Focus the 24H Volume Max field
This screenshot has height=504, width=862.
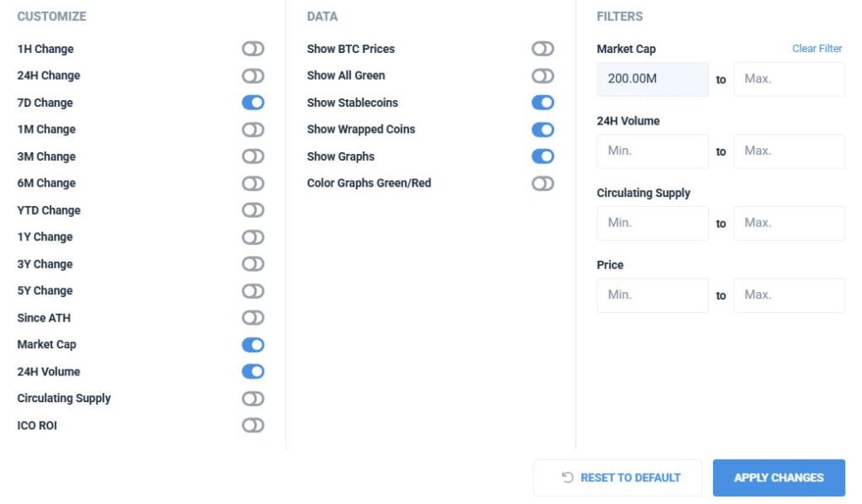click(x=789, y=151)
